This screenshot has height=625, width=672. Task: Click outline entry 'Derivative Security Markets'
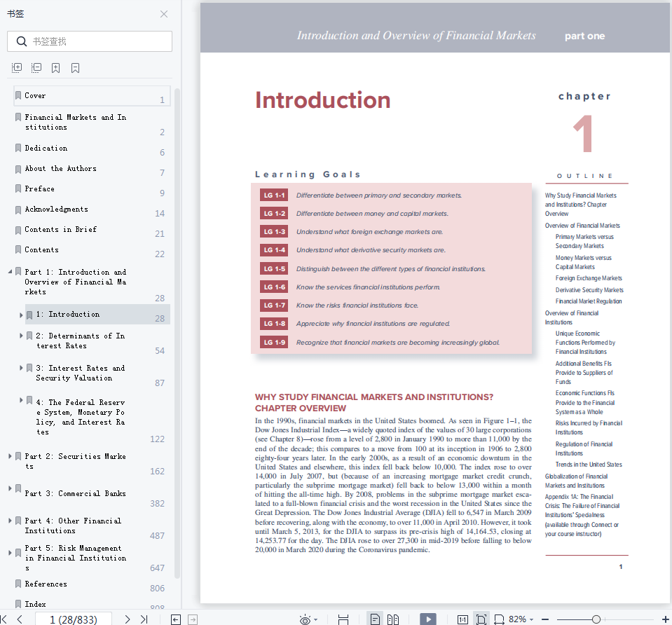[589, 290]
